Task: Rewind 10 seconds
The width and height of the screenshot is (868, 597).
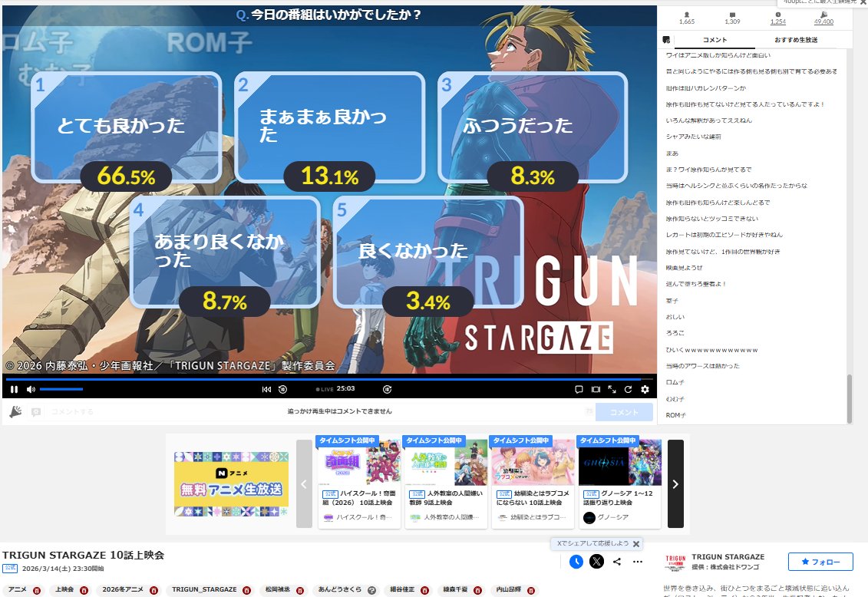Action: 283,390
